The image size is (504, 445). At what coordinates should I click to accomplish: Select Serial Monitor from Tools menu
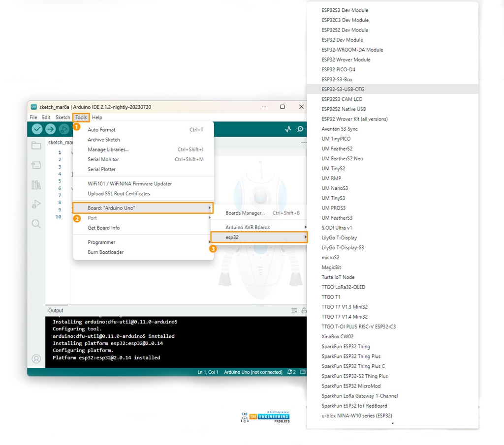[103, 159]
